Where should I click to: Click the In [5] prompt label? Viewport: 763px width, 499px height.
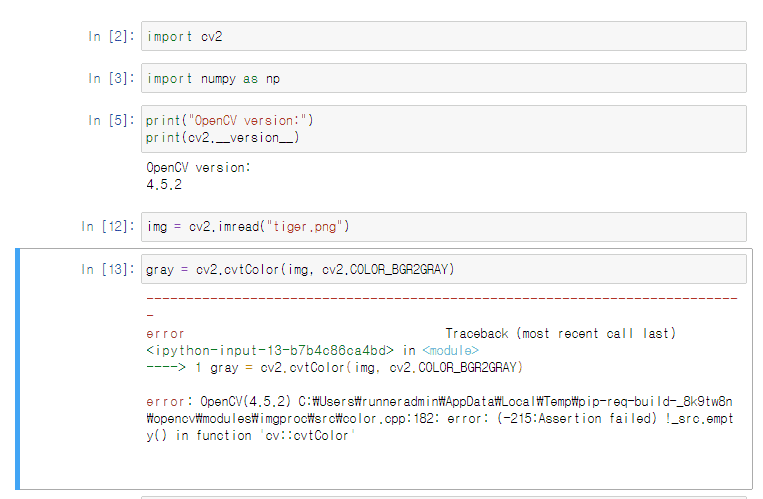coord(111,120)
